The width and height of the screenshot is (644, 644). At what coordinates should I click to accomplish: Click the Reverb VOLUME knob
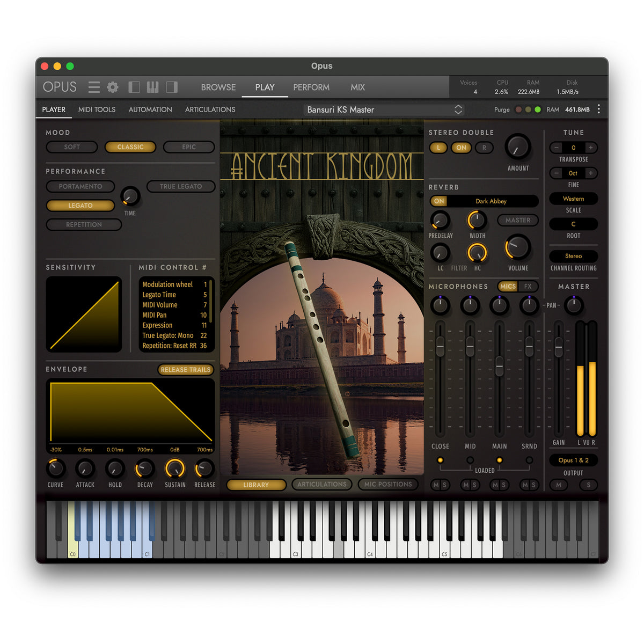click(x=518, y=247)
